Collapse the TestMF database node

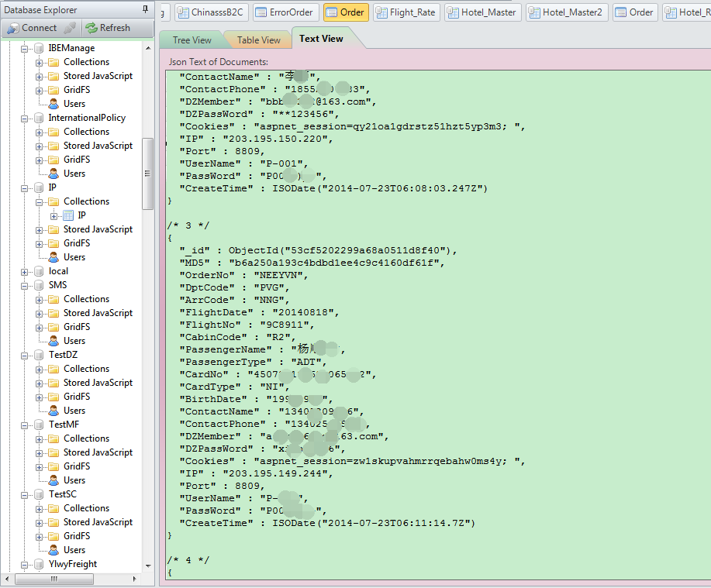point(25,425)
